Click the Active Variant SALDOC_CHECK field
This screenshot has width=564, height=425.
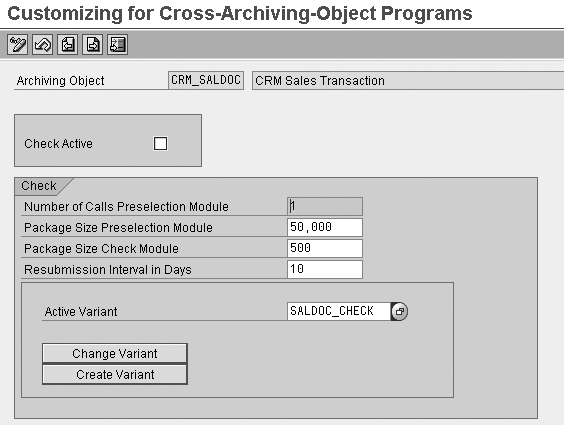point(339,311)
